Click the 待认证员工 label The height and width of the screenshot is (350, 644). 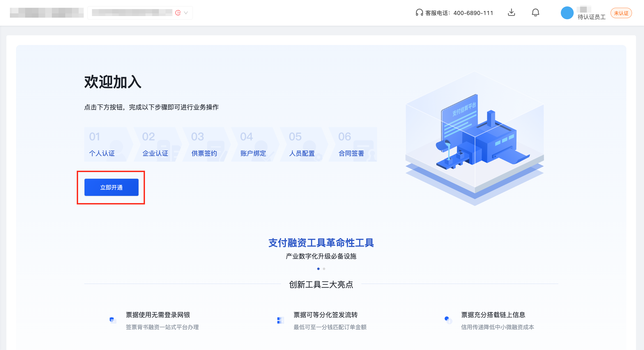(592, 17)
